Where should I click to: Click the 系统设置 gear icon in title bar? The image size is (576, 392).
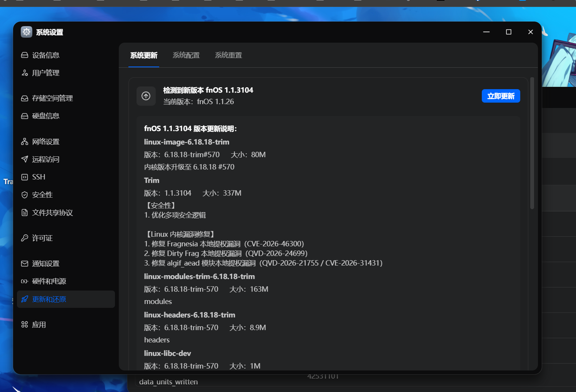27,32
